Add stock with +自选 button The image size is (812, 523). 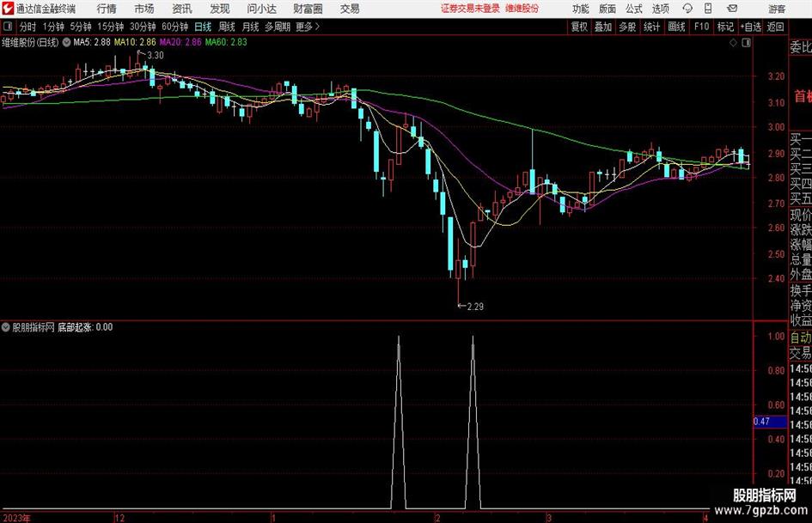750,27
